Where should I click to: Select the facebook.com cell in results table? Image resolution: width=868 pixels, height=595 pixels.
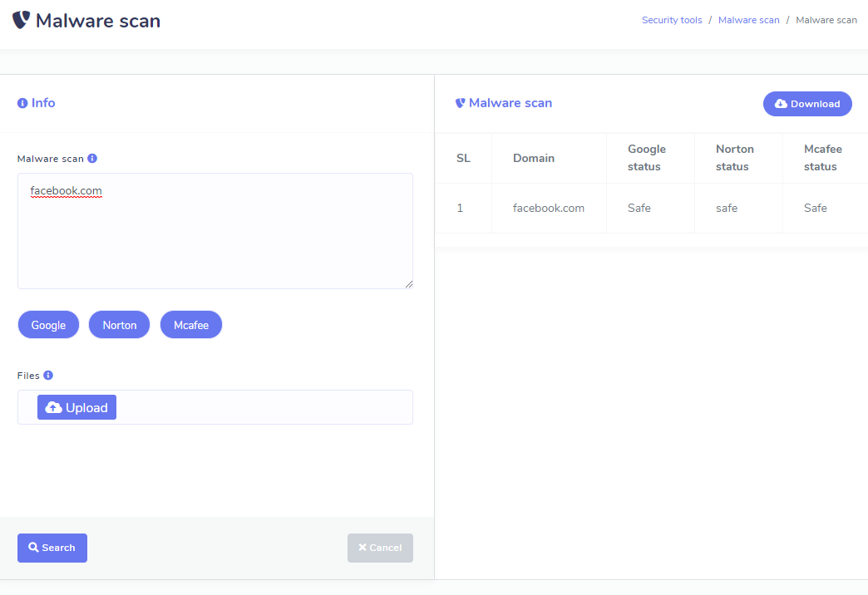tap(549, 208)
